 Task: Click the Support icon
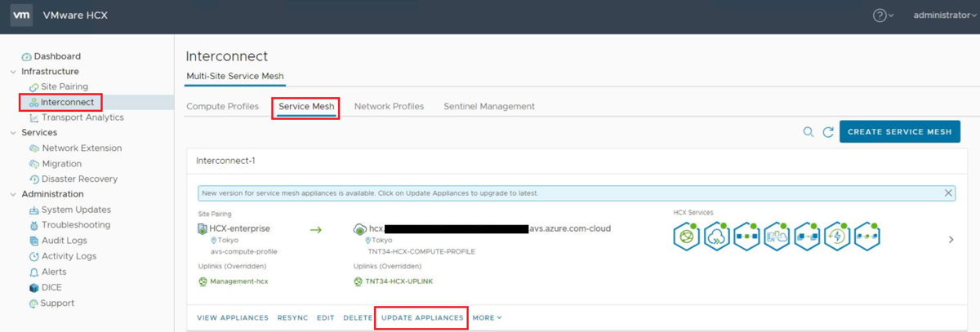click(x=33, y=303)
